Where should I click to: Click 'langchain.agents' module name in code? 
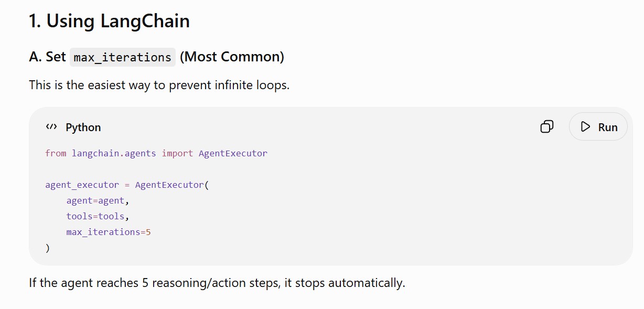pyautogui.click(x=114, y=154)
